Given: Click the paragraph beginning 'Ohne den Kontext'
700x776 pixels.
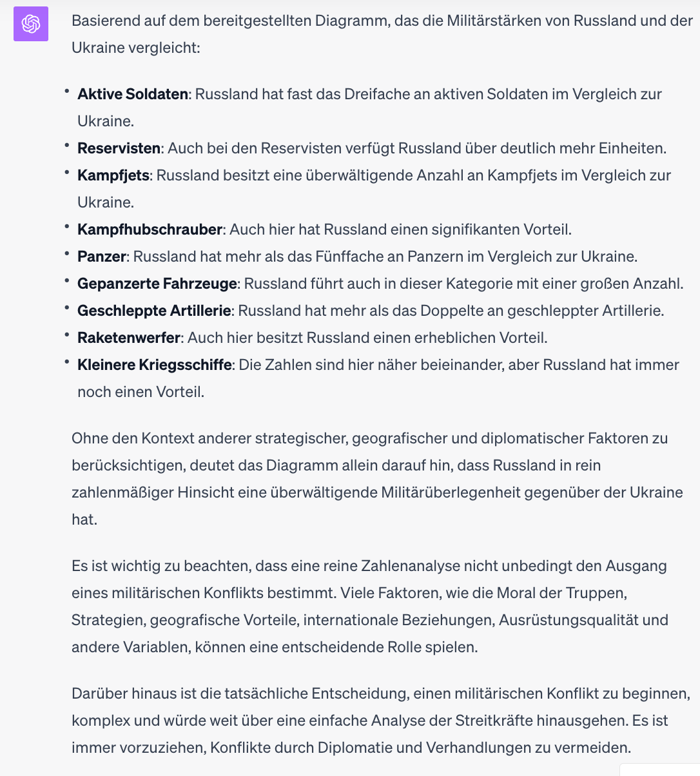Looking at the screenshot, I should tap(377, 479).
